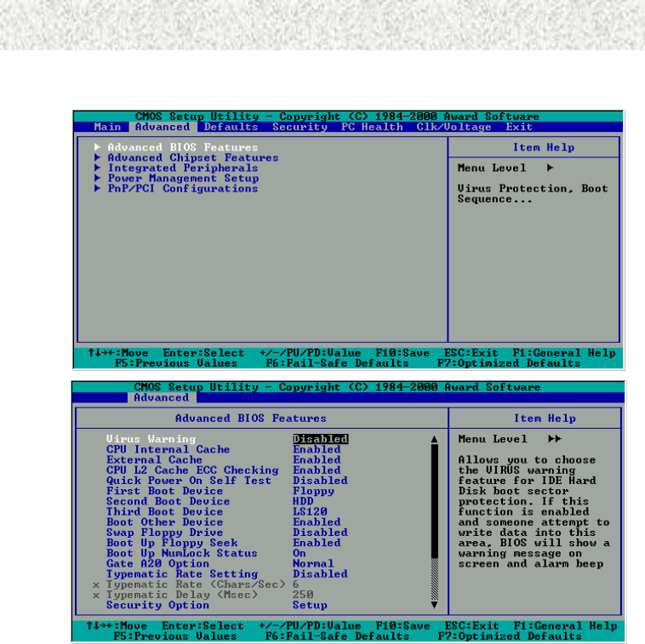Click F6:Fail-Safe Defaults in lower footer
The image size is (645, 644).
click(337, 636)
